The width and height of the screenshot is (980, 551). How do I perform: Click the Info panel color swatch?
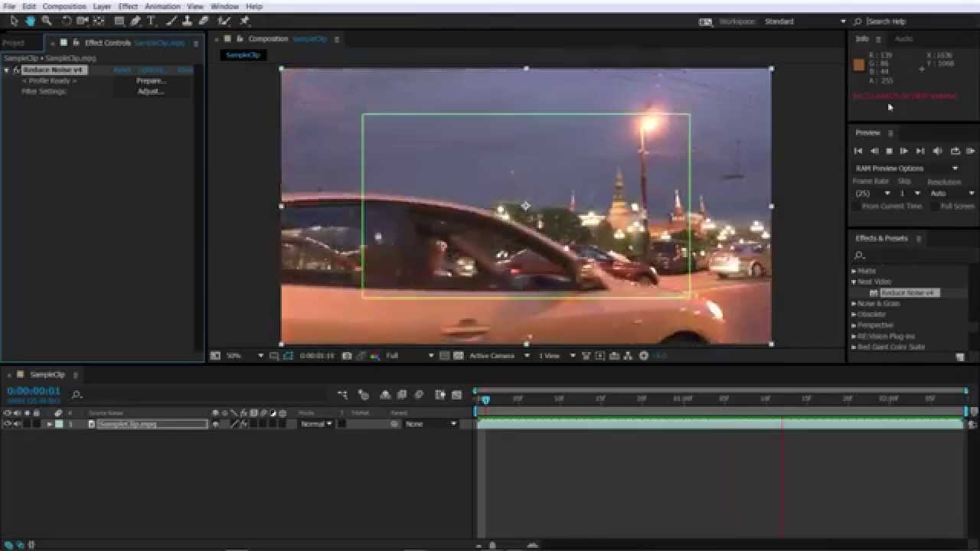click(859, 65)
